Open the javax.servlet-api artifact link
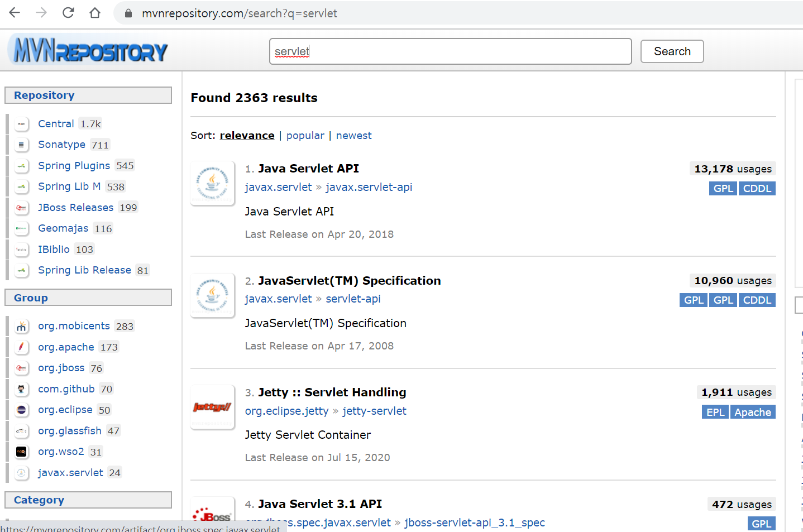Screen dimensions: 803x532 (369, 187)
